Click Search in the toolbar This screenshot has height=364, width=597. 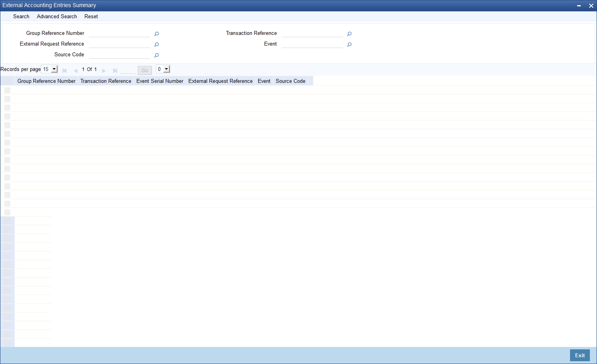[x=21, y=16]
